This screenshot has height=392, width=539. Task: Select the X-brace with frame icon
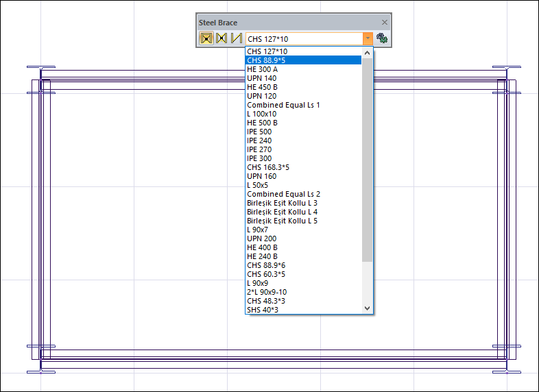pos(206,39)
